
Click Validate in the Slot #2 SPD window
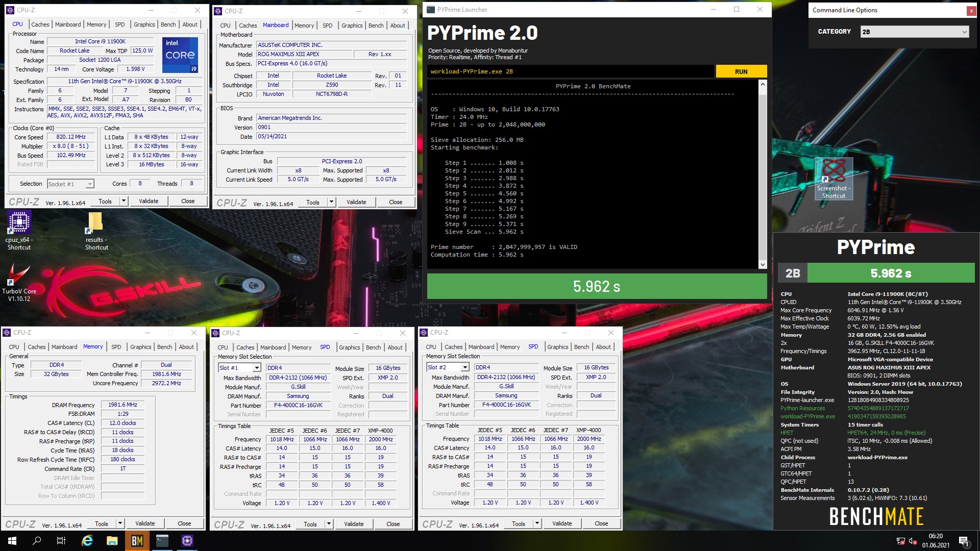coord(562,523)
